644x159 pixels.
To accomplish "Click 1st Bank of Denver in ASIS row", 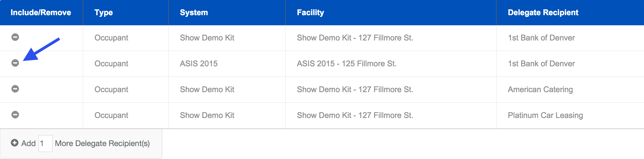I will click(541, 64).
